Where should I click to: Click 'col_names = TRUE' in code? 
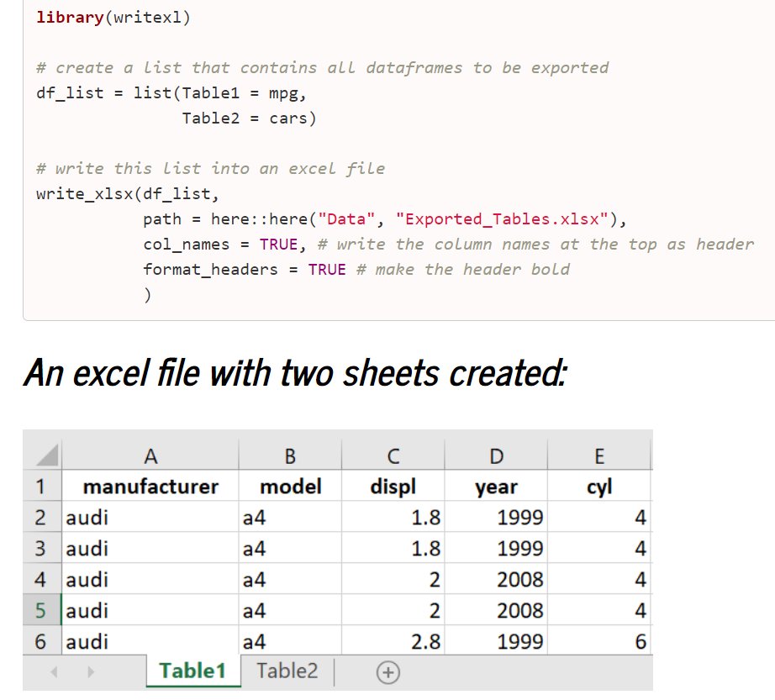tap(220, 244)
